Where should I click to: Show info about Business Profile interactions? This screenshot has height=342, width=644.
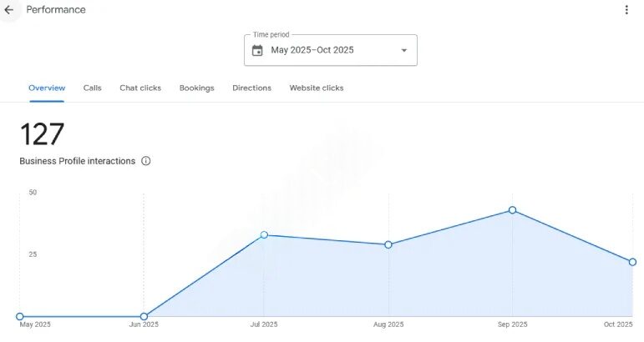click(146, 161)
